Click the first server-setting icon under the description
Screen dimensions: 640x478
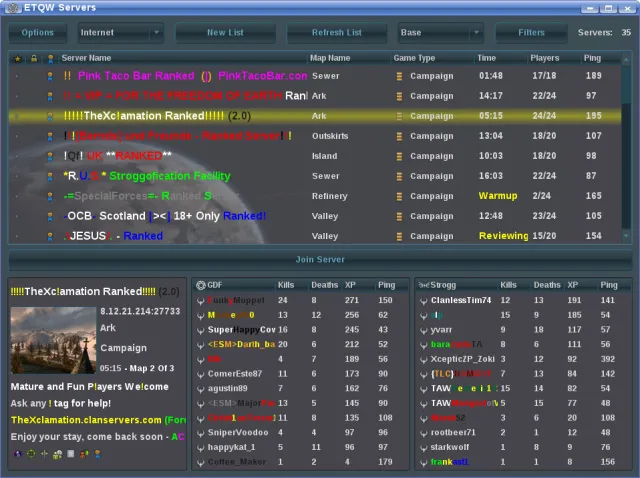click(x=16, y=453)
